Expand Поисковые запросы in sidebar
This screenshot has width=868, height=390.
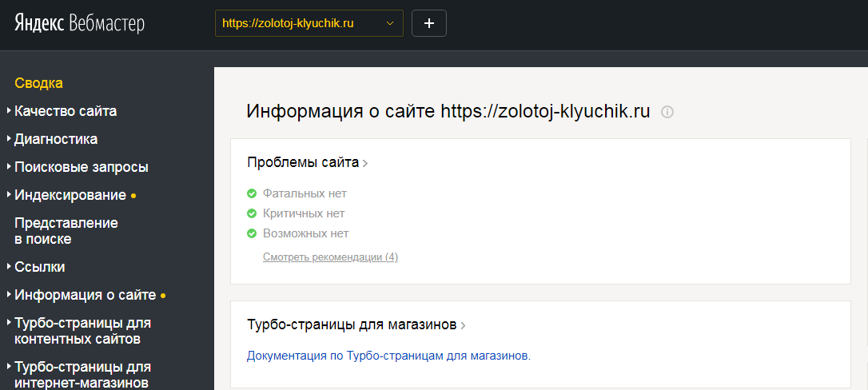(x=81, y=167)
